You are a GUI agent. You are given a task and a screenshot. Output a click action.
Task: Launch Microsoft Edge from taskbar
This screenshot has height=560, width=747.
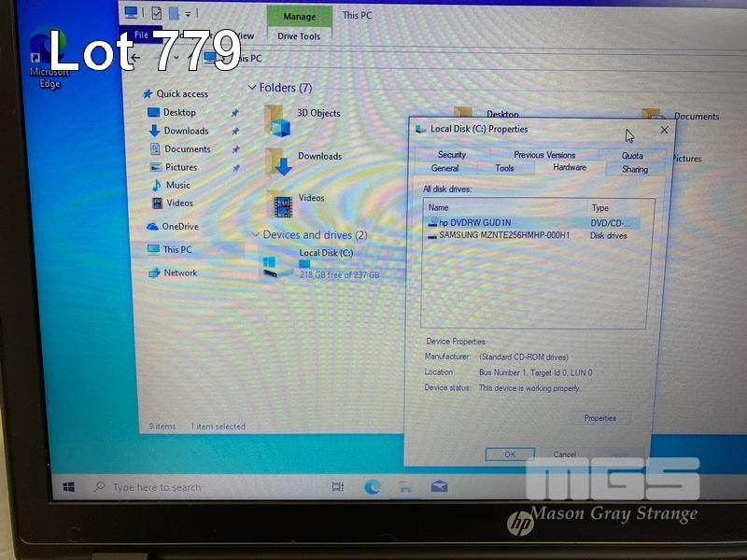(x=372, y=486)
